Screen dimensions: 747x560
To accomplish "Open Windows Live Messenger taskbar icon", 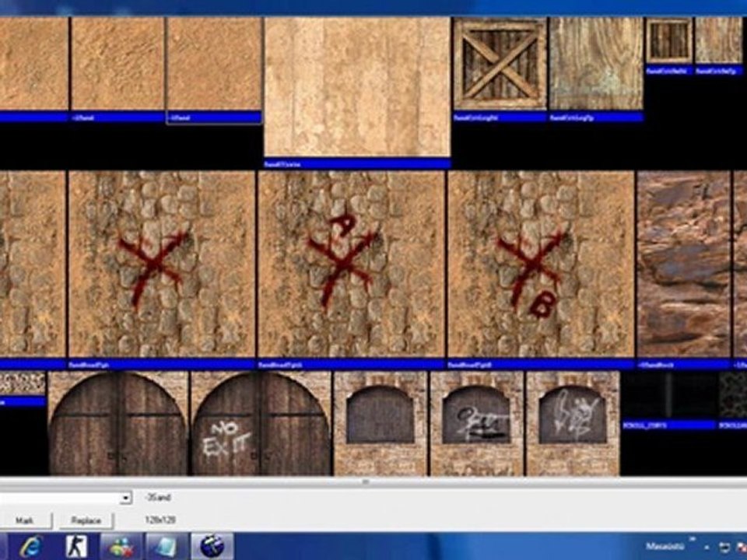I will click(x=121, y=547).
